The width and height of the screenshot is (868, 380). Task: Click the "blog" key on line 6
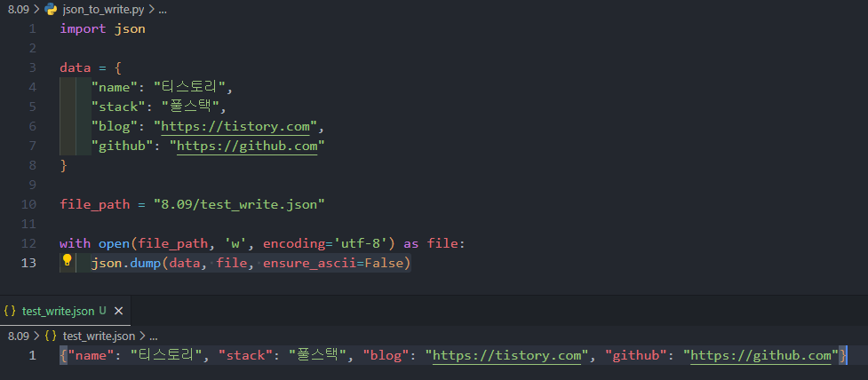point(115,127)
